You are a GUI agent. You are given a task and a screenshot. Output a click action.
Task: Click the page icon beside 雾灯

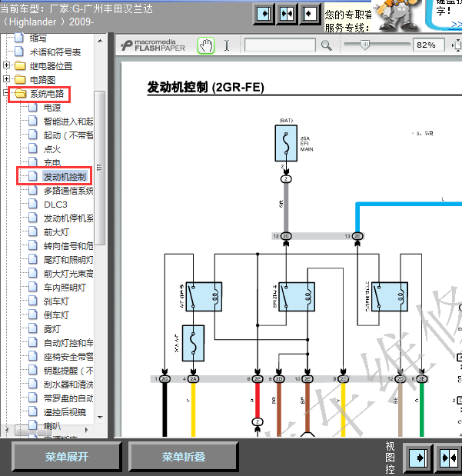(33, 328)
